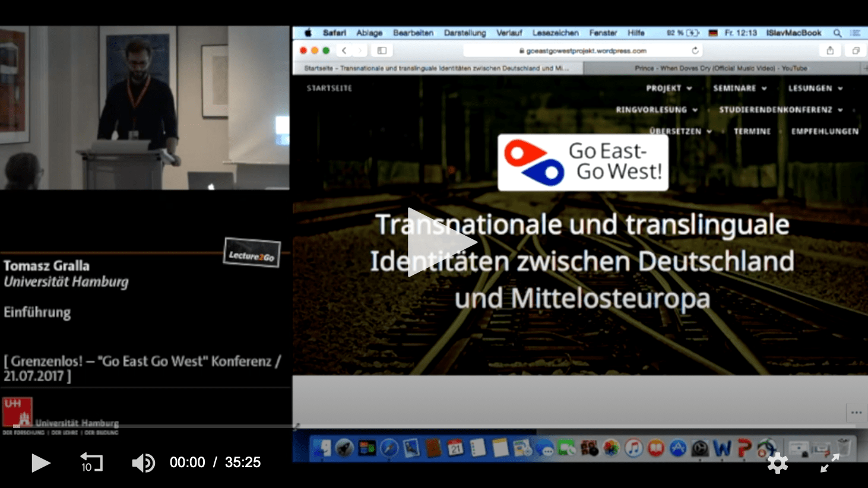Click Safari's back arrow in the recording

point(344,50)
